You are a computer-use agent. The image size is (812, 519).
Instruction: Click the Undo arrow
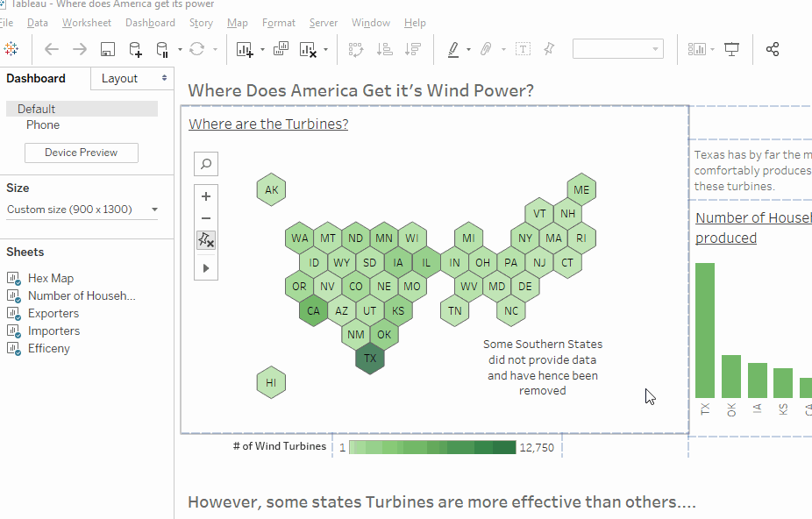[x=51, y=49]
